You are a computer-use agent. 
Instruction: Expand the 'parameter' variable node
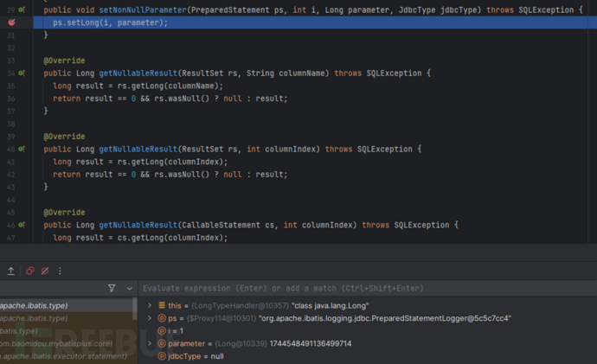[x=150, y=343]
